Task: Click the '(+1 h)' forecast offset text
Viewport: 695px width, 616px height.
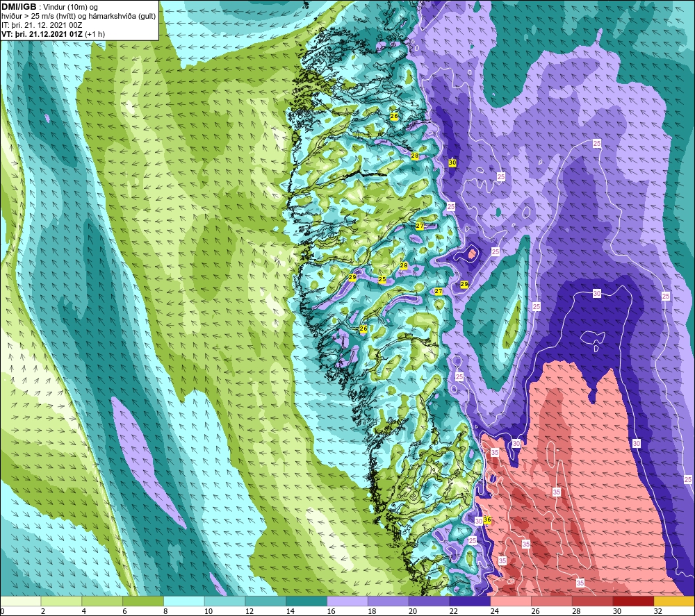Action: coord(95,34)
